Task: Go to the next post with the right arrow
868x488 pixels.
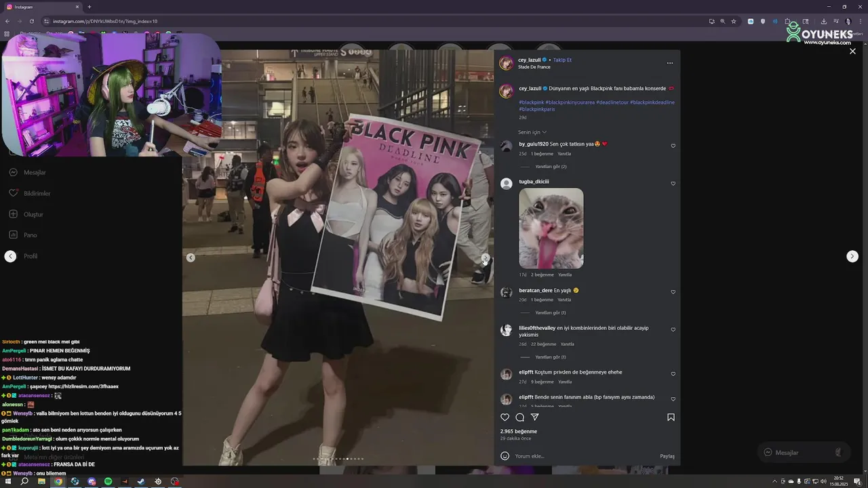Action: coord(852,256)
